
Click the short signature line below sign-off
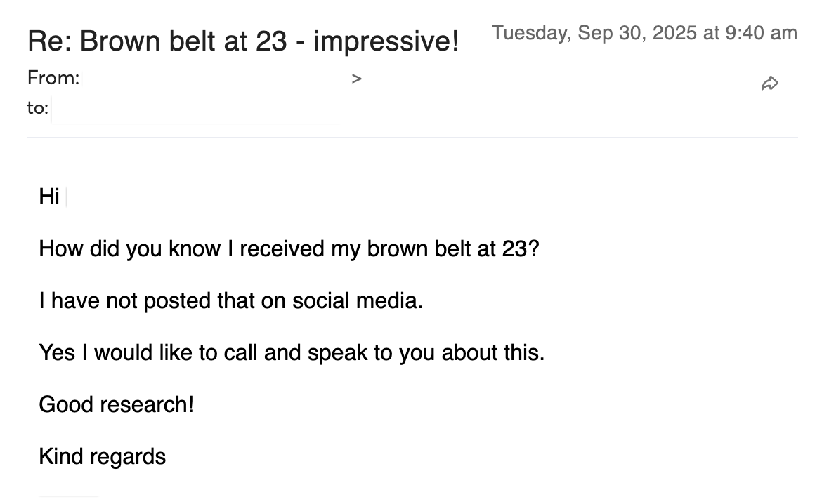pos(69,497)
